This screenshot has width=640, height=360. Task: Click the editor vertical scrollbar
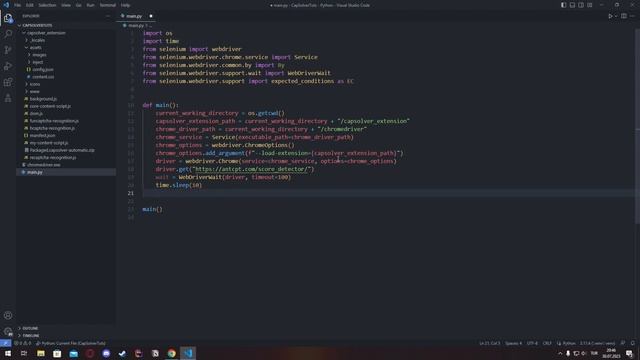pyautogui.click(x=637, y=127)
